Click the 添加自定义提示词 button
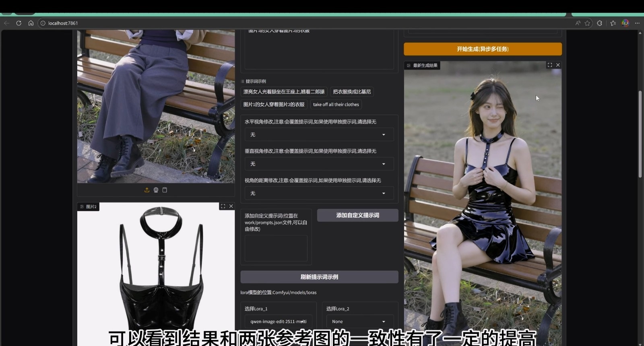This screenshot has width=644, height=346. 357,215
